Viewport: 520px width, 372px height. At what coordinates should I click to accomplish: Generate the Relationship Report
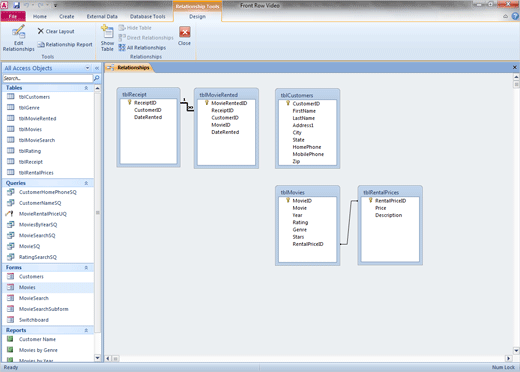(65, 44)
